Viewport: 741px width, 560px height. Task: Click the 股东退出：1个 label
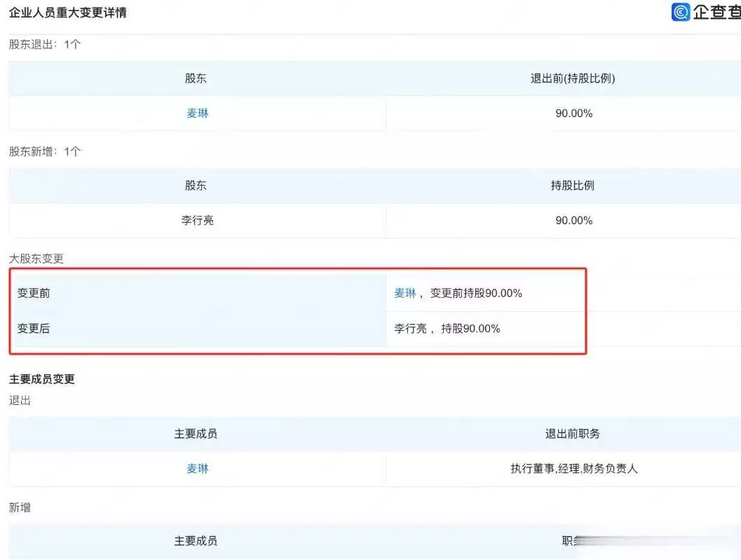[x=45, y=44]
